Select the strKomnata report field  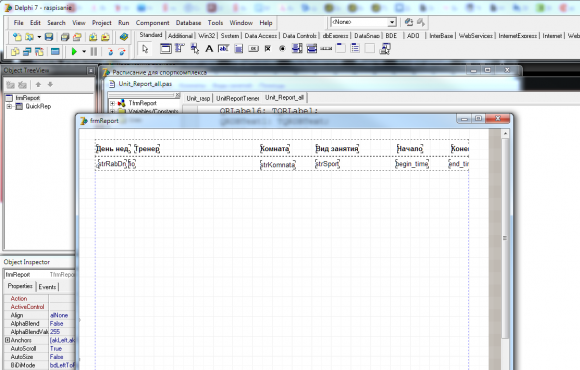(277, 164)
